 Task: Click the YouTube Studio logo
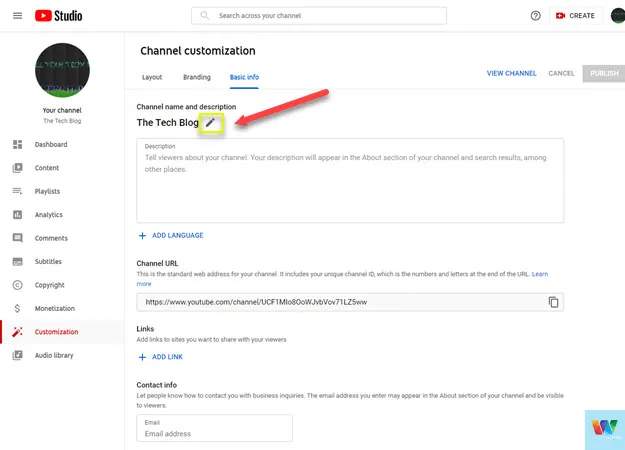[x=60, y=16]
